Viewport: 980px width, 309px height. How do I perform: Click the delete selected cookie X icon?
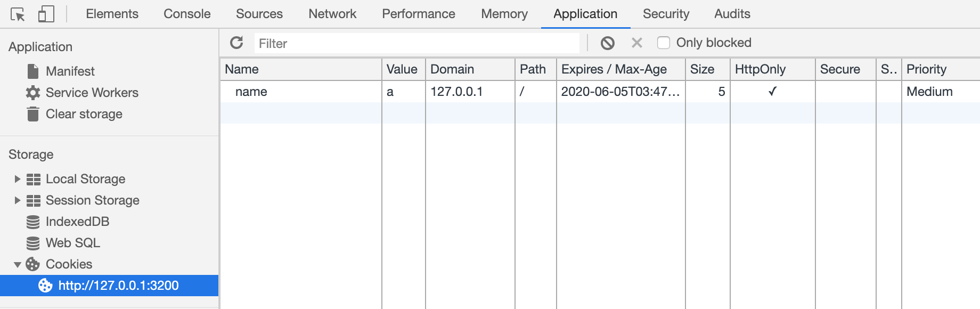coord(636,43)
